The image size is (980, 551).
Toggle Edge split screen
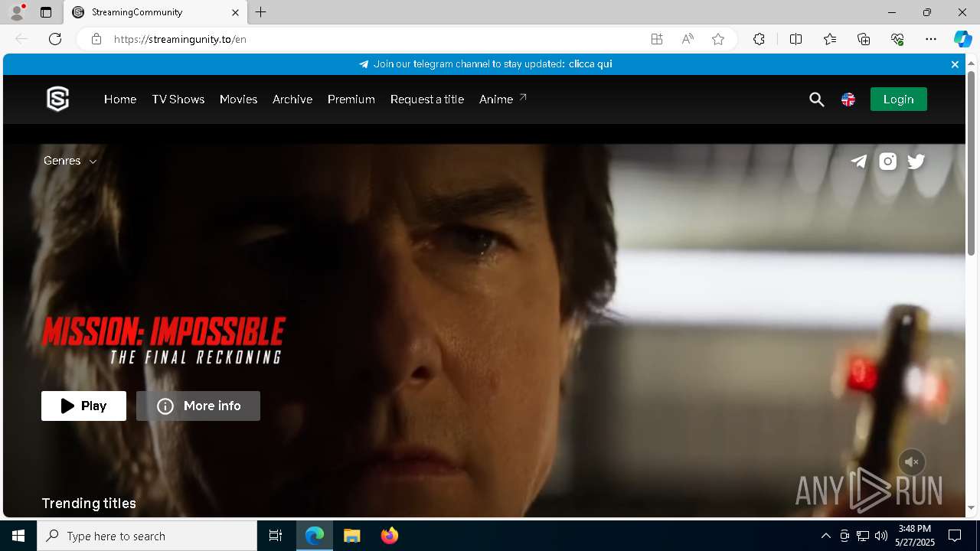[x=795, y=39]
